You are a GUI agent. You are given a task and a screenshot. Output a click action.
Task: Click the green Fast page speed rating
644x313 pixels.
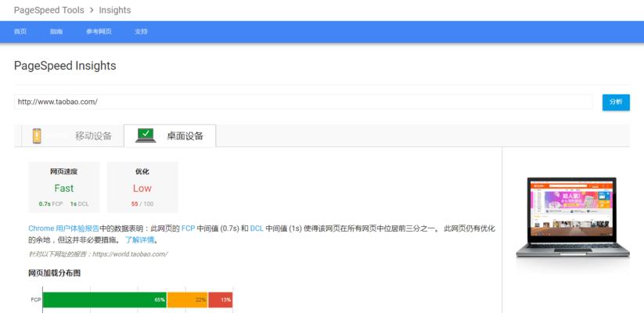(64, 188)
